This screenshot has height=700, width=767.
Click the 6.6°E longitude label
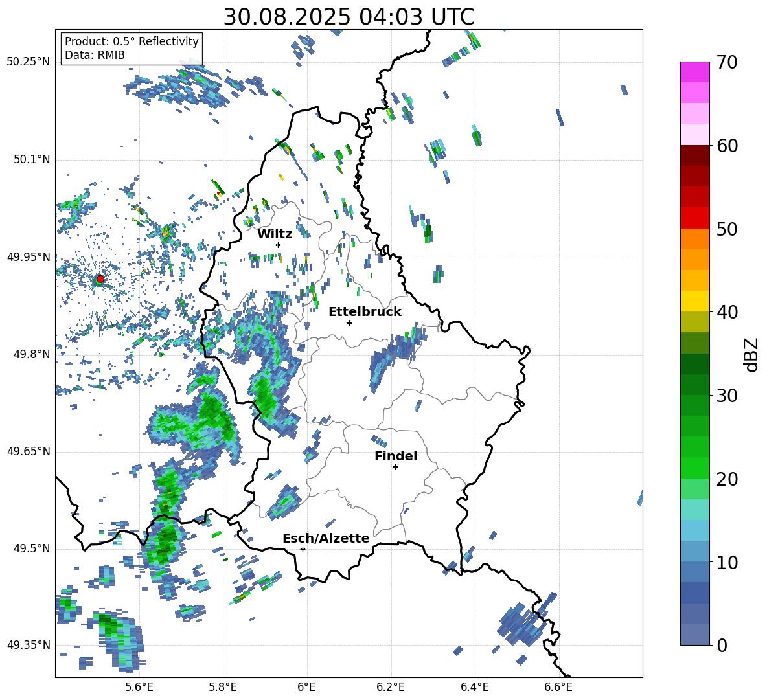pos(558,688)
